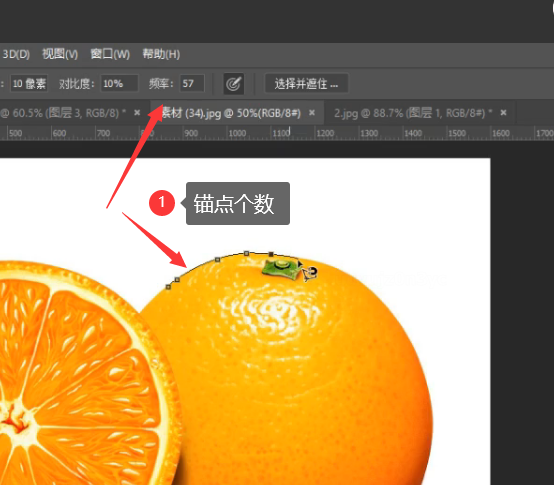This screenshot has height=485, width=554.
Task: Open the 窗口(W) menu
Action: [110, 54]
